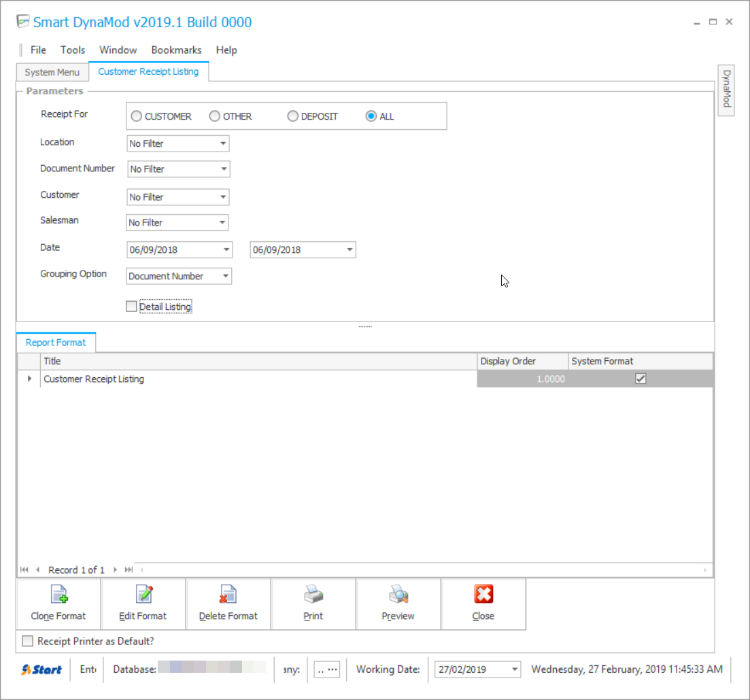
Task: Sort by the System Format column header
Action: 641,361
